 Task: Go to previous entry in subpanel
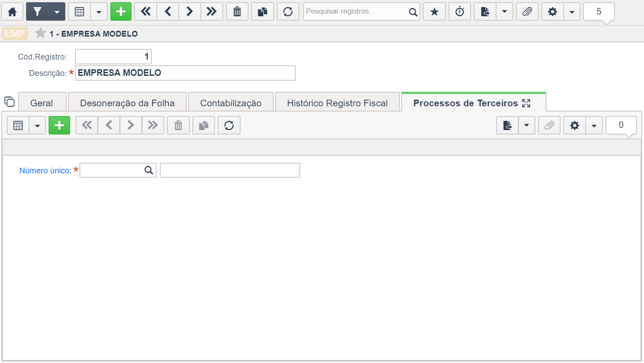click(x=109, y=125)
